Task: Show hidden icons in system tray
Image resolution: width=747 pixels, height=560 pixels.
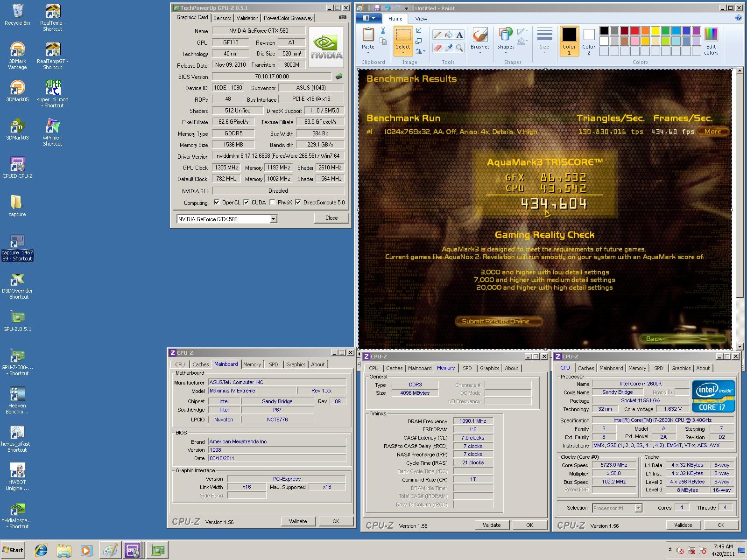Action: tap(670, 550)
